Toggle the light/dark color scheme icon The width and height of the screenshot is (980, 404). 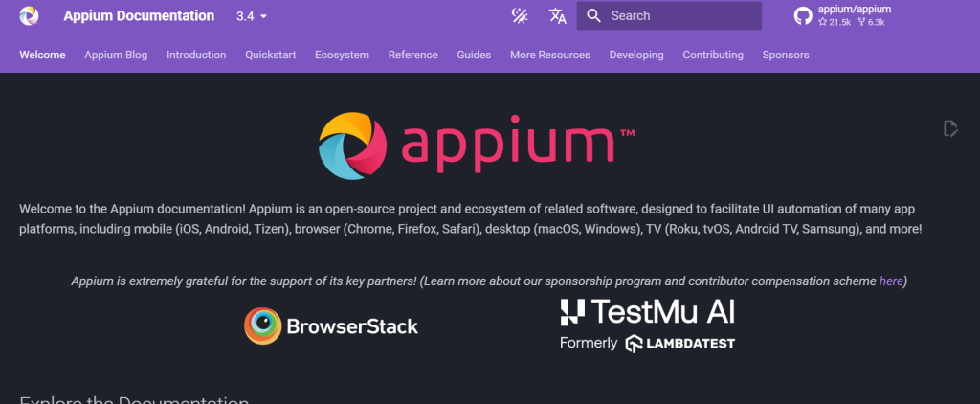tap(520, 15)
